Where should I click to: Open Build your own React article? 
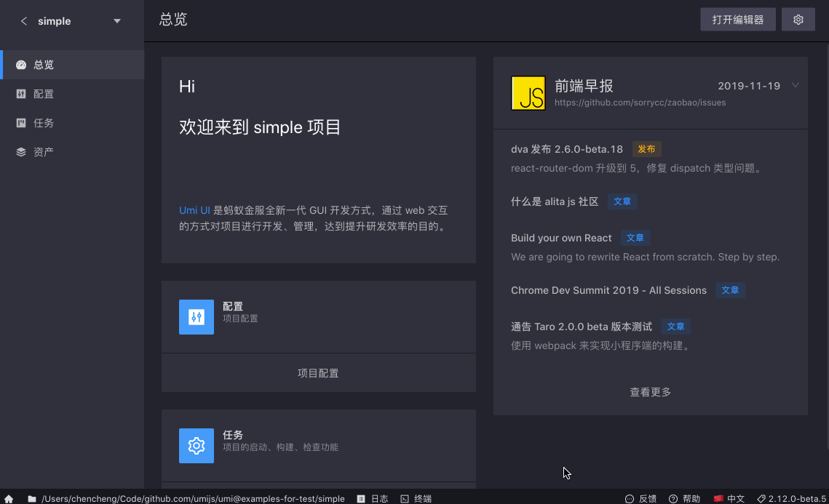pyautogui.click(x=561, y=238)
